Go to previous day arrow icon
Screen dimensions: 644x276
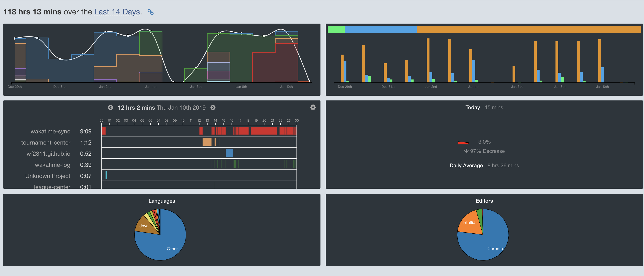(x=111, y=107)
